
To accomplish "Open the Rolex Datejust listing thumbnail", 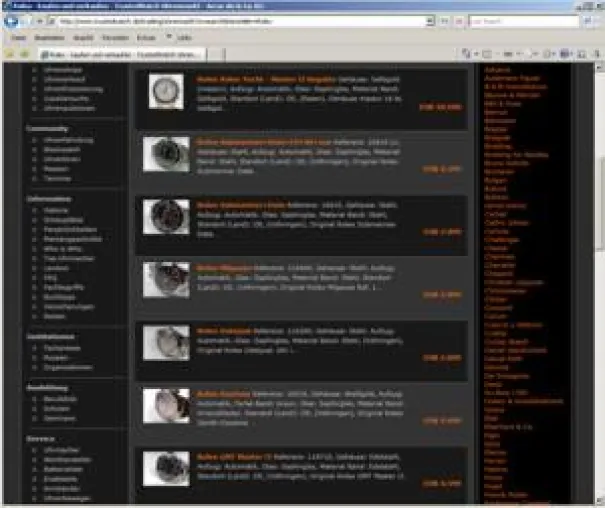I will pyautogui.click(x=166, y=343).
